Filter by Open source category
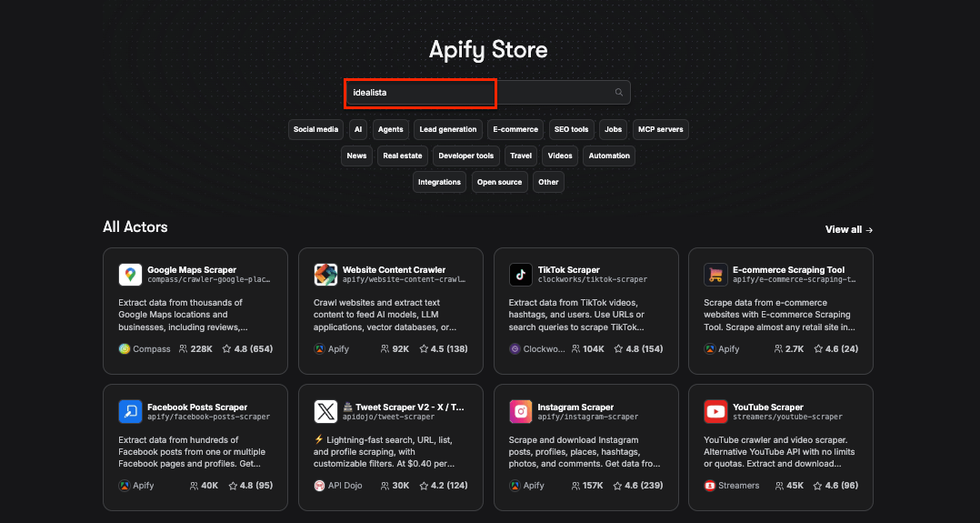Screen dimensions: 980x523 coord(499,182)
